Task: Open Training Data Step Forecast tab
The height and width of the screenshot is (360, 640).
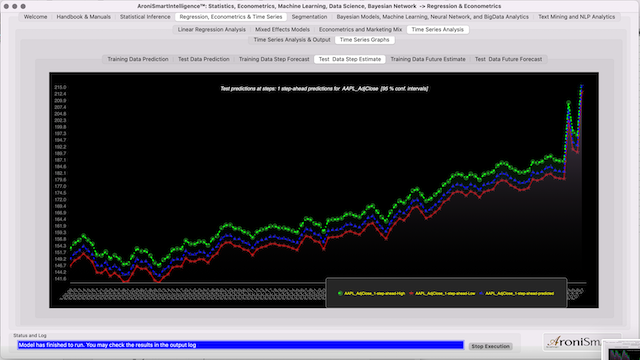Action: pyautogui.click(x=274, y=59)
